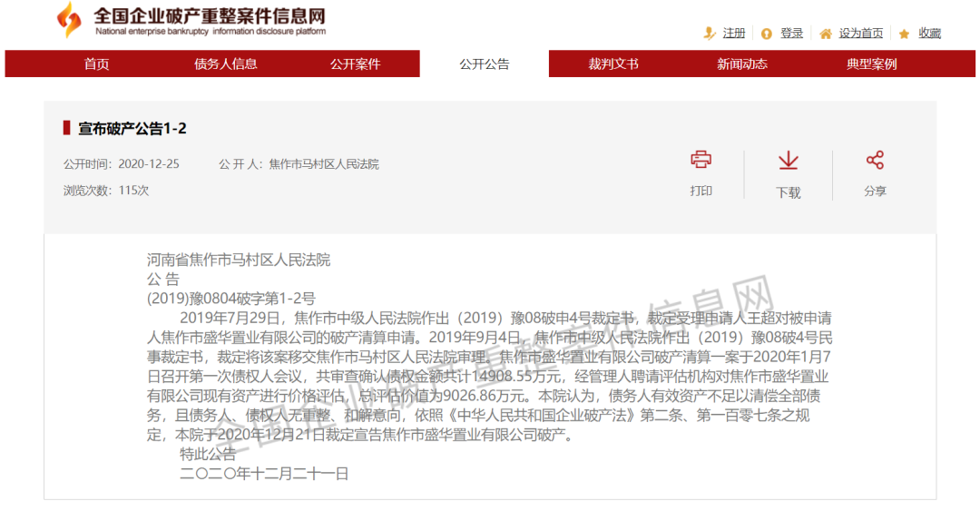Screen dimensions: 980x511
Task: Click the 收藏 link
Action: [x=929, y=34]
